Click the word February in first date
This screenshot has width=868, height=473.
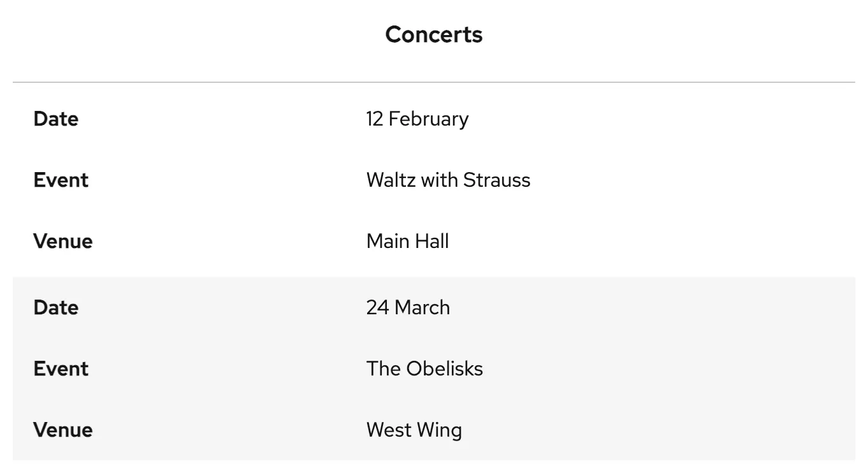coord(428,119)
